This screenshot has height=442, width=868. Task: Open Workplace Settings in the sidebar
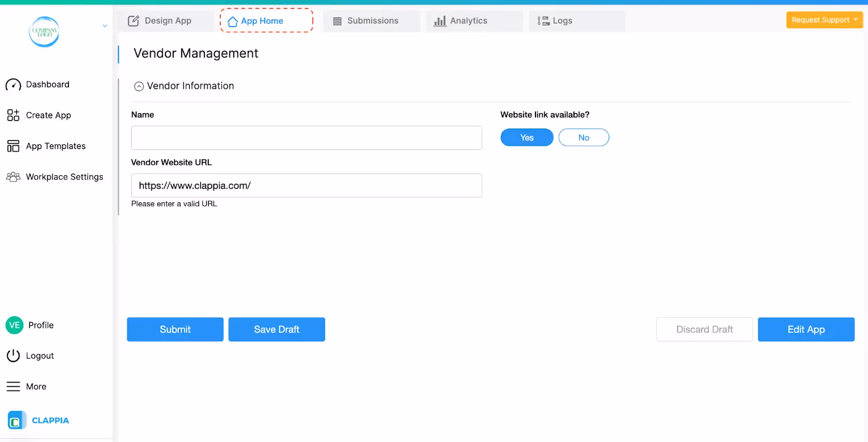point(65,177)
